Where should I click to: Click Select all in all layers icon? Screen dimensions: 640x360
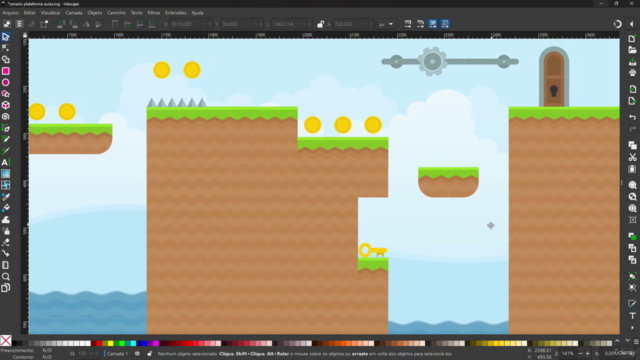click(x=19, y=24)
